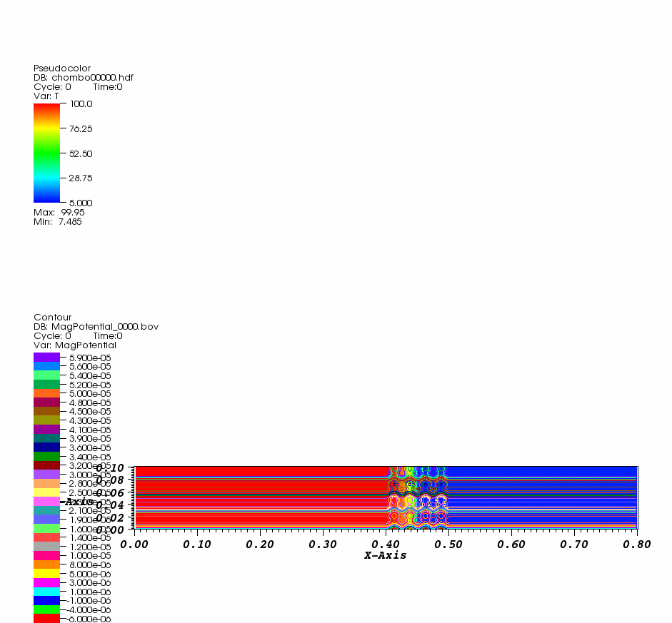Click the 'Var: MagPotential' label
Viewport: 672px width, 623px height.
(75, 345)
